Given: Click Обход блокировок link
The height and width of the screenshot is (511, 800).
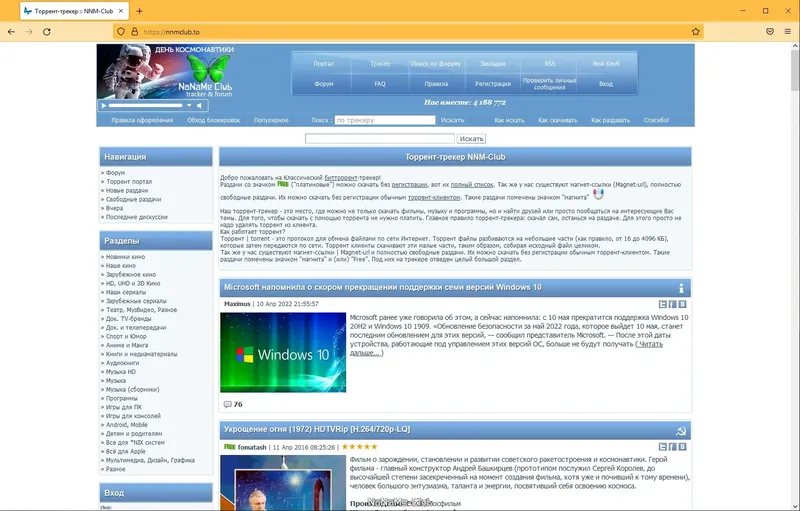Looking at the screenshot, I should 213,120.
